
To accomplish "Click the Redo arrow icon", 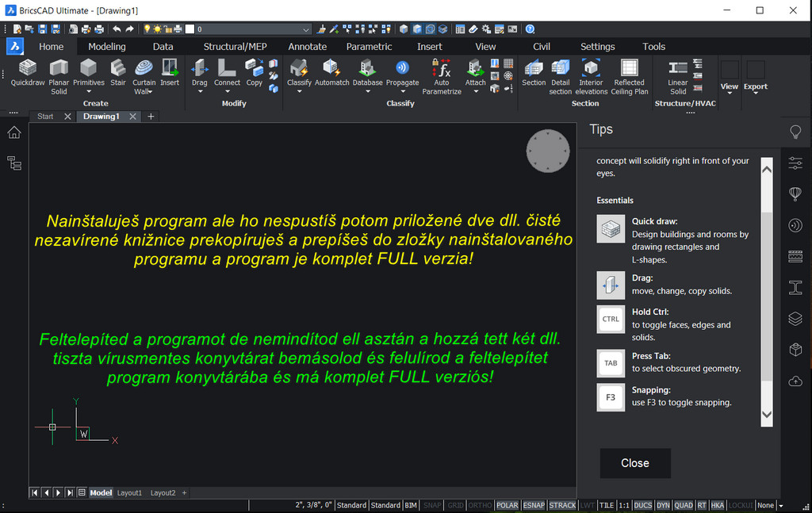I will [x=129, y=29].
